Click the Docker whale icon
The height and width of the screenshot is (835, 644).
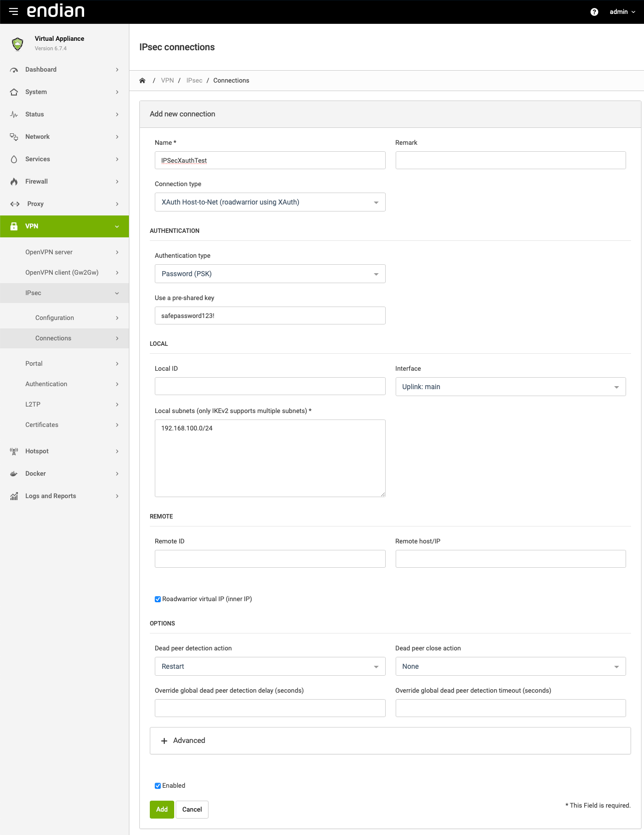click(x=14, y=474)
